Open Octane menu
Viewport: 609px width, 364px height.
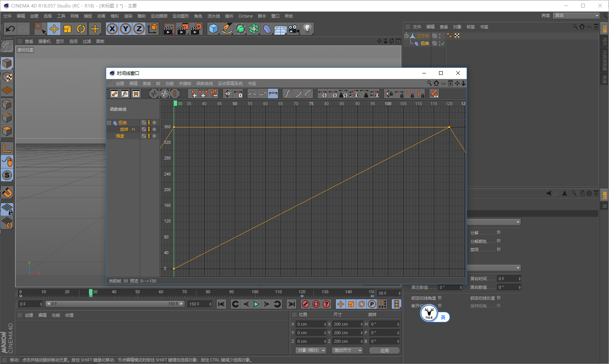(x=246, y=16)
